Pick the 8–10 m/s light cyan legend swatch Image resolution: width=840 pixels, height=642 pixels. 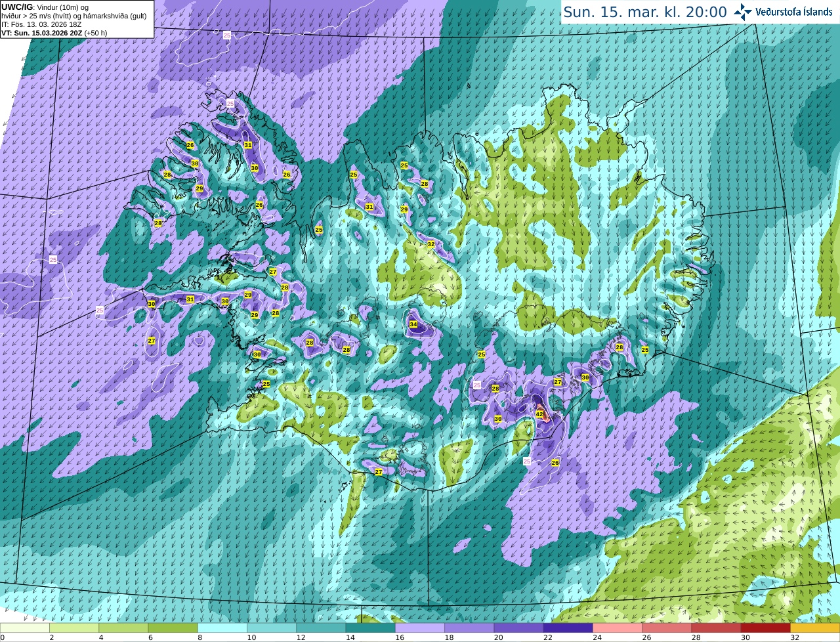tap(222, 628)
